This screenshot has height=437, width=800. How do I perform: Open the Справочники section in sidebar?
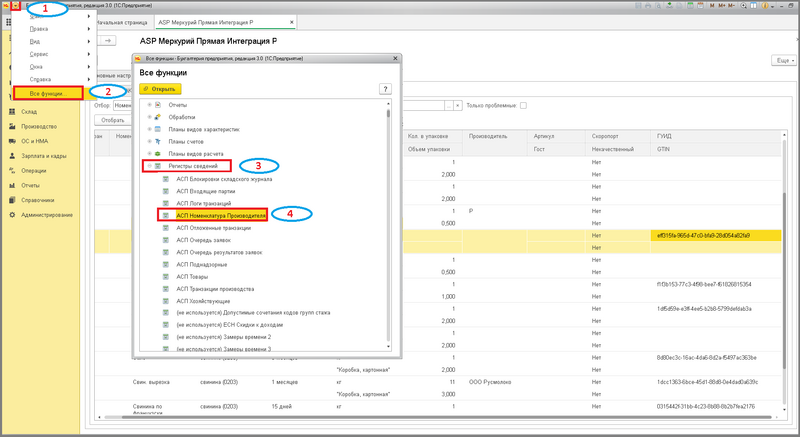pyautogui.click(x=38, y=200)
